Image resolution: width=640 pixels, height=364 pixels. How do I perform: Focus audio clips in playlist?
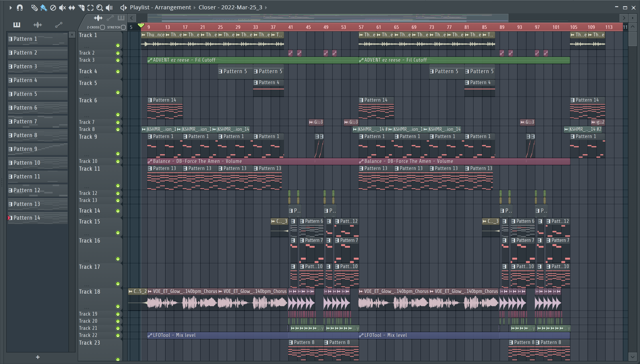pyautogui.click(x=98, y=18)
